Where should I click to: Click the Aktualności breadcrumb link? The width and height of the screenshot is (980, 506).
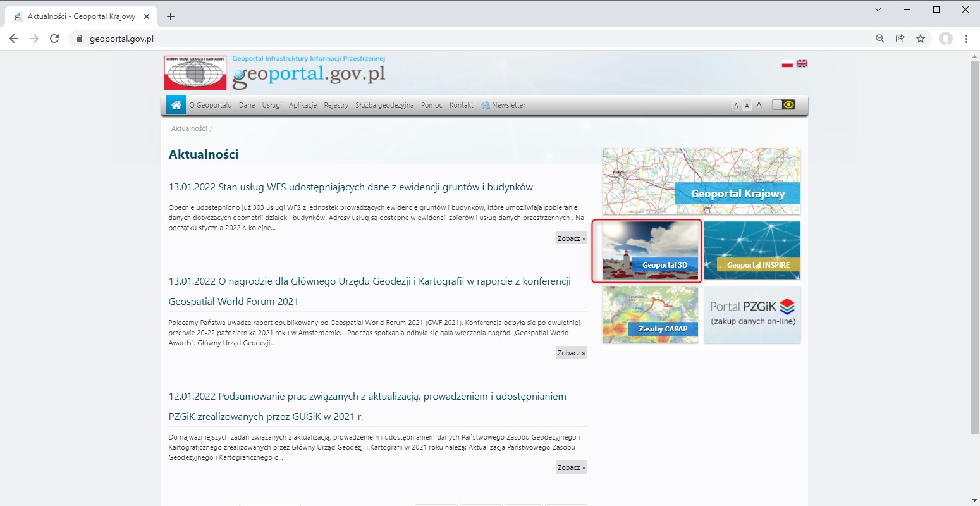pyautogui.click(x=189, y=128)
